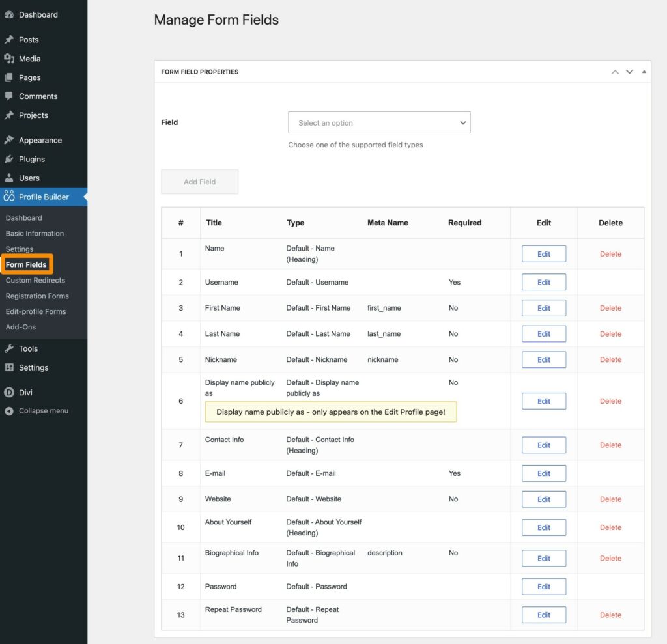Screen dimensions: 667x644
Task: Delete the Repeat Password field
Action: tap(610, 615)
